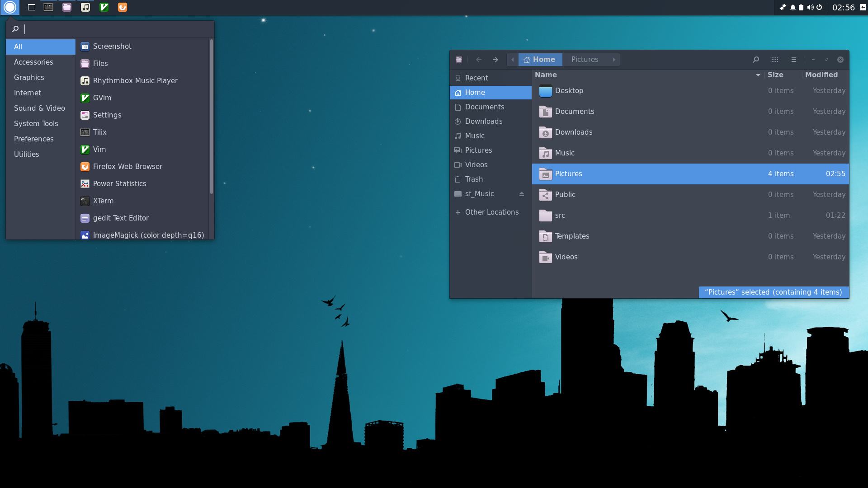This screenshot has width=868, height=488.
Task: Click the volume icon in system tray
Action: pos(810,7)
